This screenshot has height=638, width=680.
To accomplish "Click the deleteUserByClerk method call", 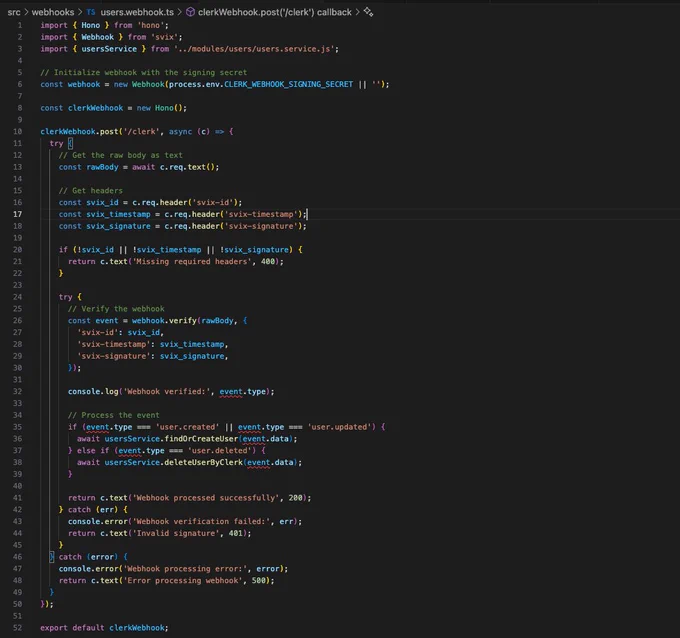I will click(203, 462).
